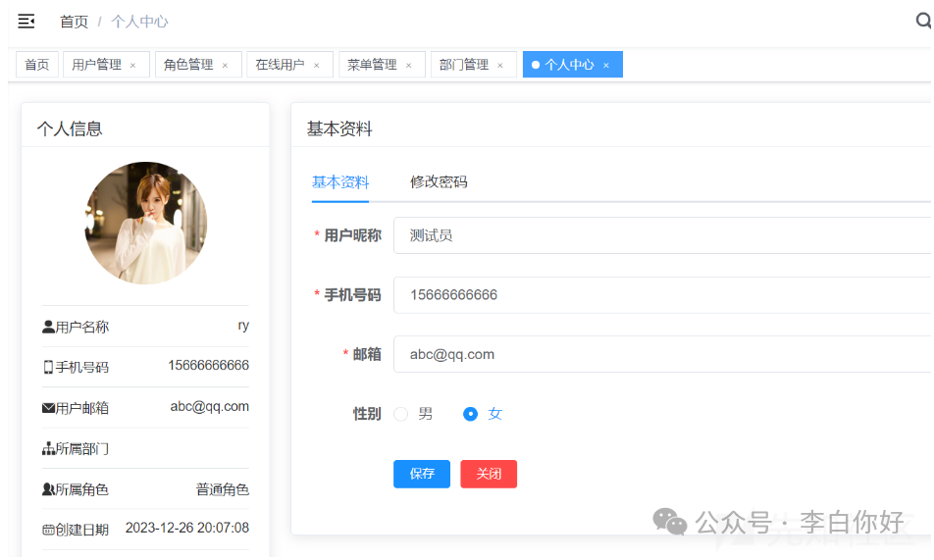Go to 首页 via breadcrumb
934x560 pixels.
click(74, 22)
